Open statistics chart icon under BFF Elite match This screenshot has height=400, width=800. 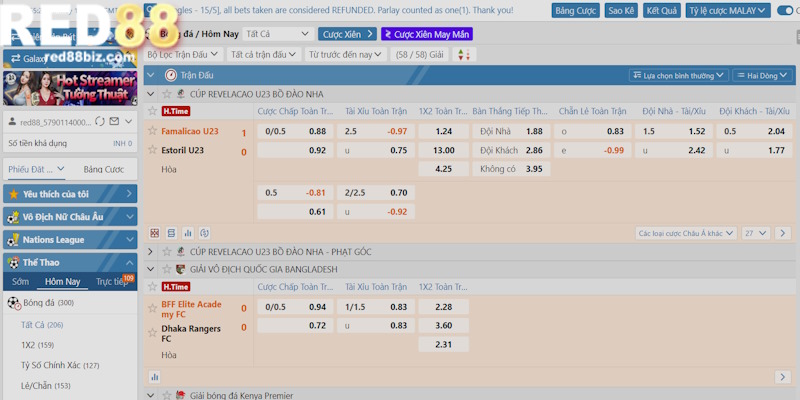(155, 377)
